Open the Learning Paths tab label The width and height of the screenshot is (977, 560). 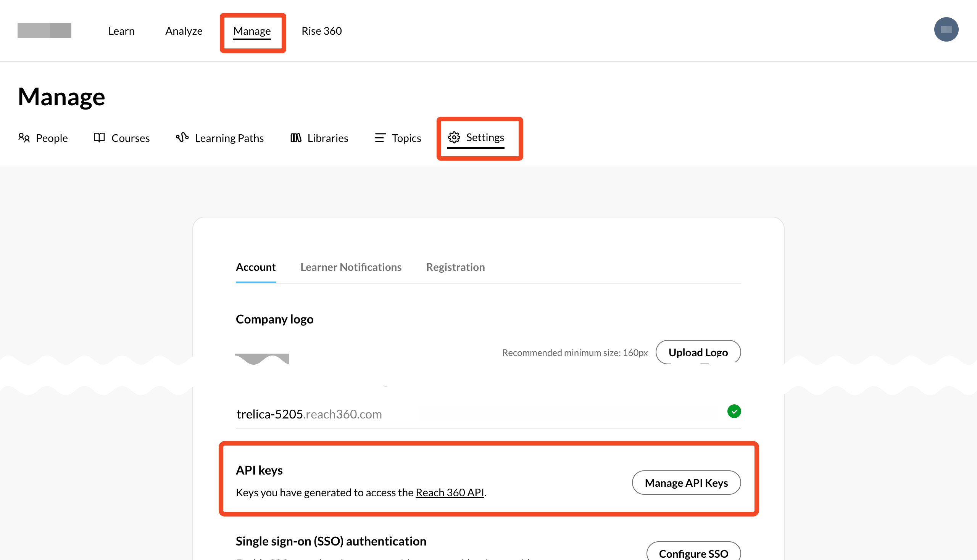(229, 138)
